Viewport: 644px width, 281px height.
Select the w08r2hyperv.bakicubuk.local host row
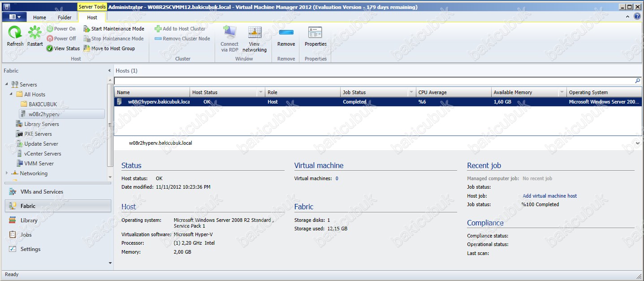(378, 102)
